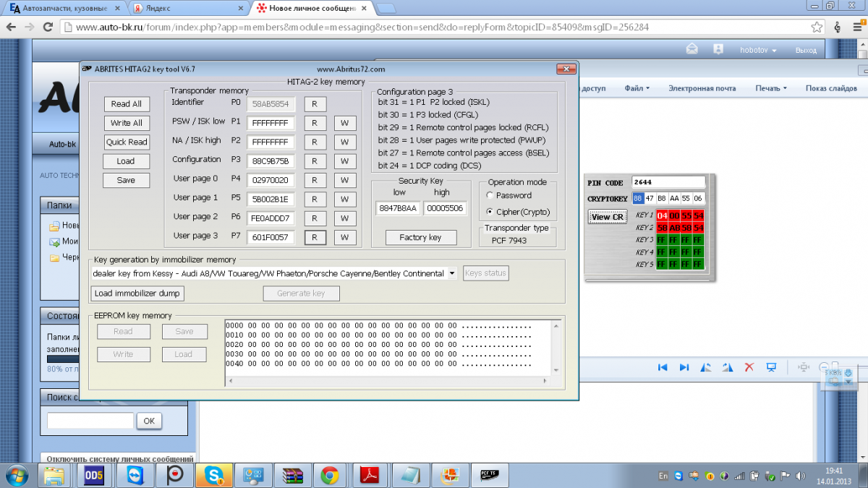Click the PSW / ISK low P1 field
The width and height of the screenshot is (868, 488).
pos(271,123)
